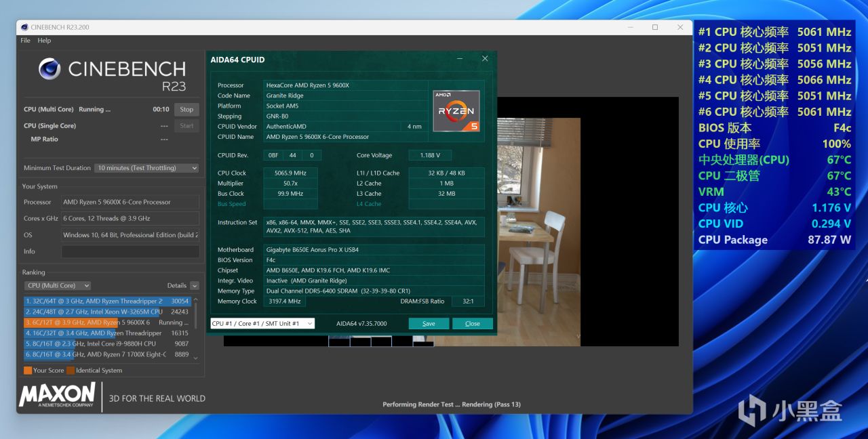
Task: Select ranking row 4 Threadripper 16C/32T
Action: coord(107,333)
